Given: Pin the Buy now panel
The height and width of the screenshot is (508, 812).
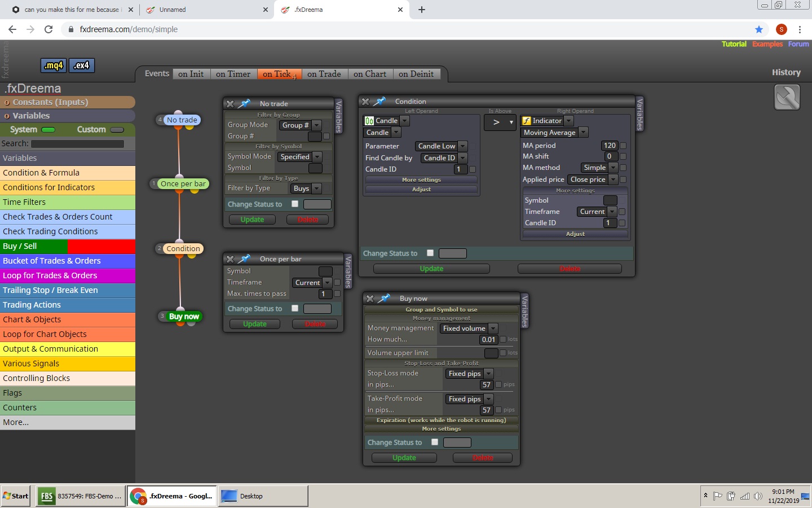Looking at the screenshot, I should click(x=385, y=299).
